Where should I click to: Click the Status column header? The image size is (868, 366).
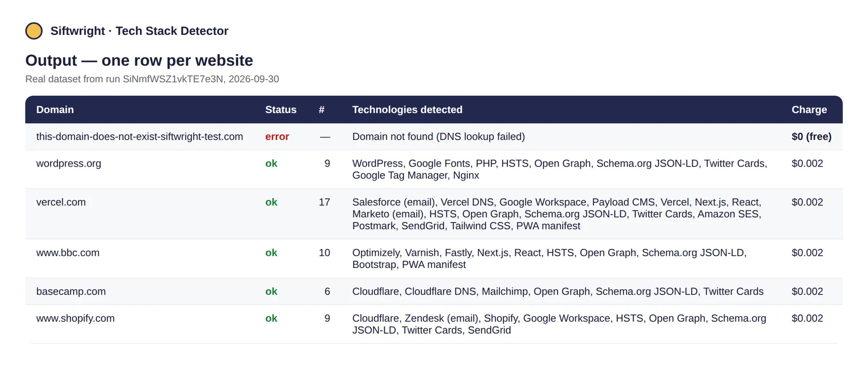point(281,110)
